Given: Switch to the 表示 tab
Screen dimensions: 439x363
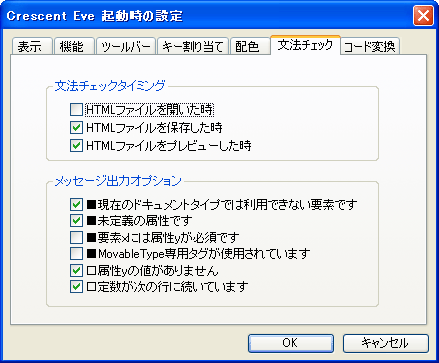Looking at the screenshot, I should click(32, 46).
